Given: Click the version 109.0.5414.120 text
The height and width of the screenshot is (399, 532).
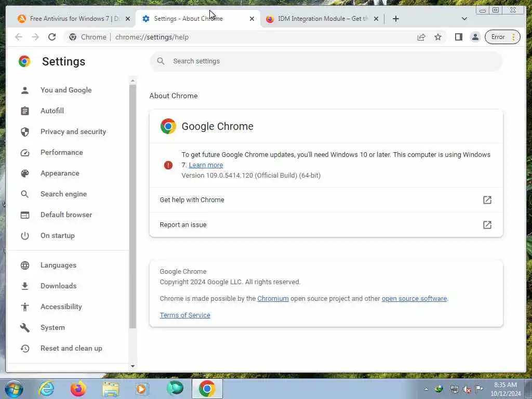Looking at the screenshot, I should 251,176.
